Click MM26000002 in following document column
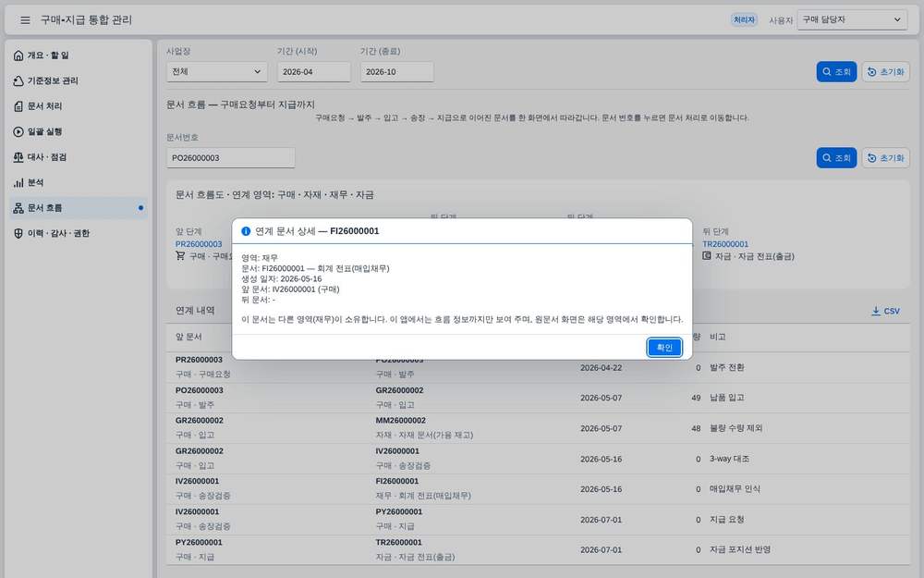The width and height of the screenshot is (924, 578). pos(400,421)
